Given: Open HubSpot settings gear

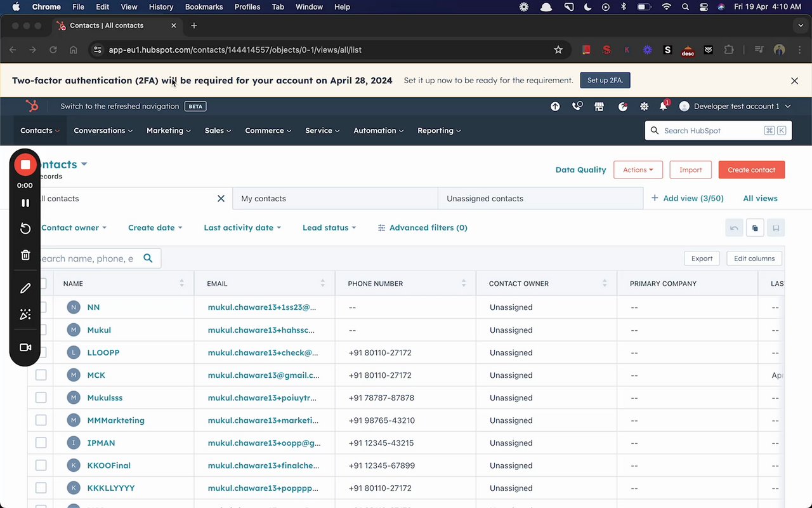Looking at the screenshot, I should click(644, 107).
